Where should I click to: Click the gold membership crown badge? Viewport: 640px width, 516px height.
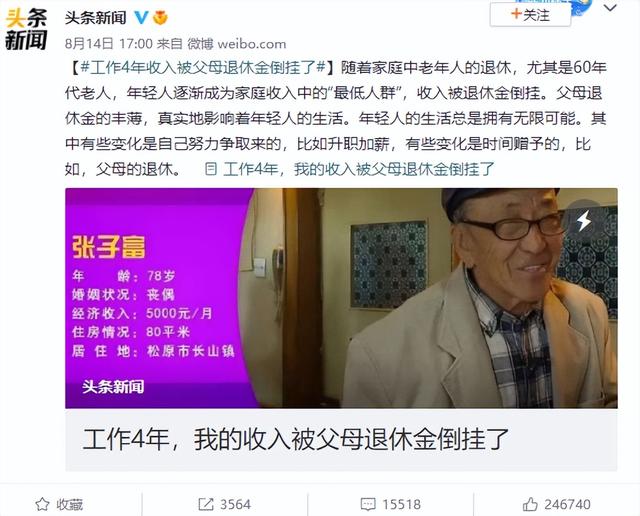(160, 18)
